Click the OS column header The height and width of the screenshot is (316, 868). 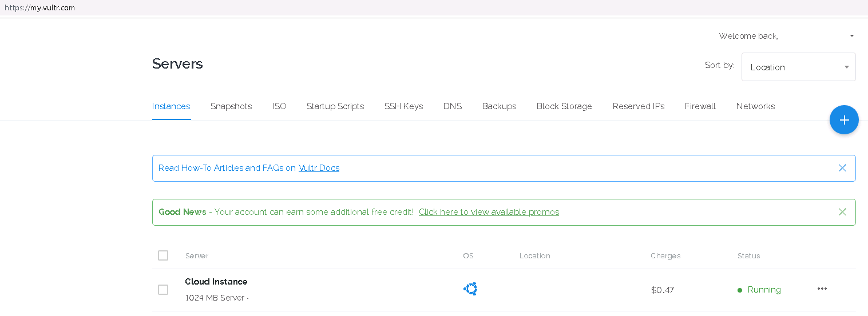468,256
